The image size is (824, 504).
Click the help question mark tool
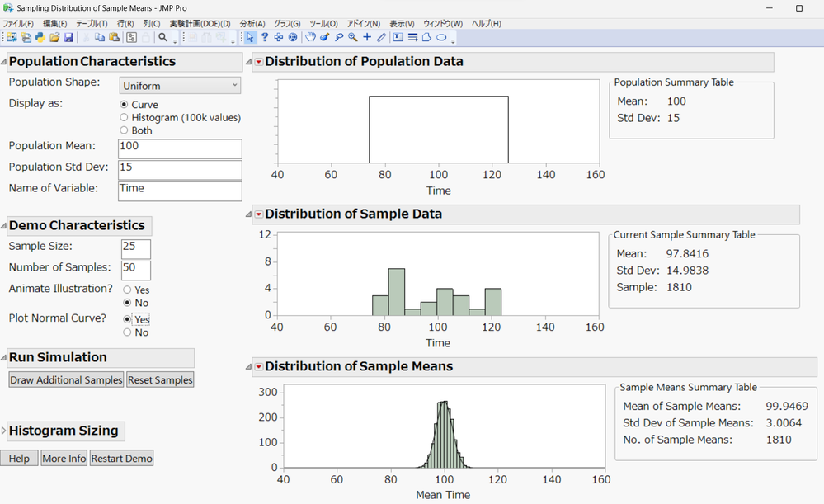point(265,38)
